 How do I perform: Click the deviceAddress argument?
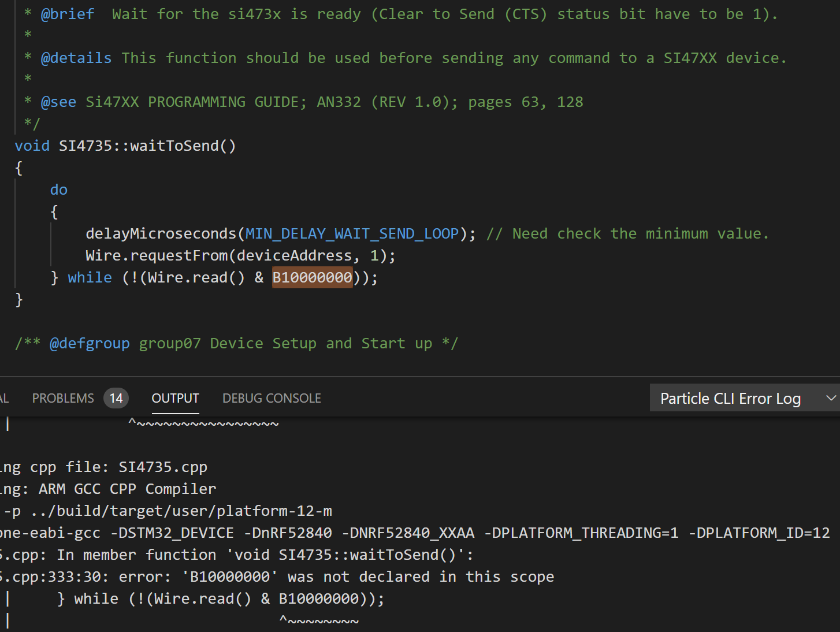pyautogui.click(x=294, y=255)
